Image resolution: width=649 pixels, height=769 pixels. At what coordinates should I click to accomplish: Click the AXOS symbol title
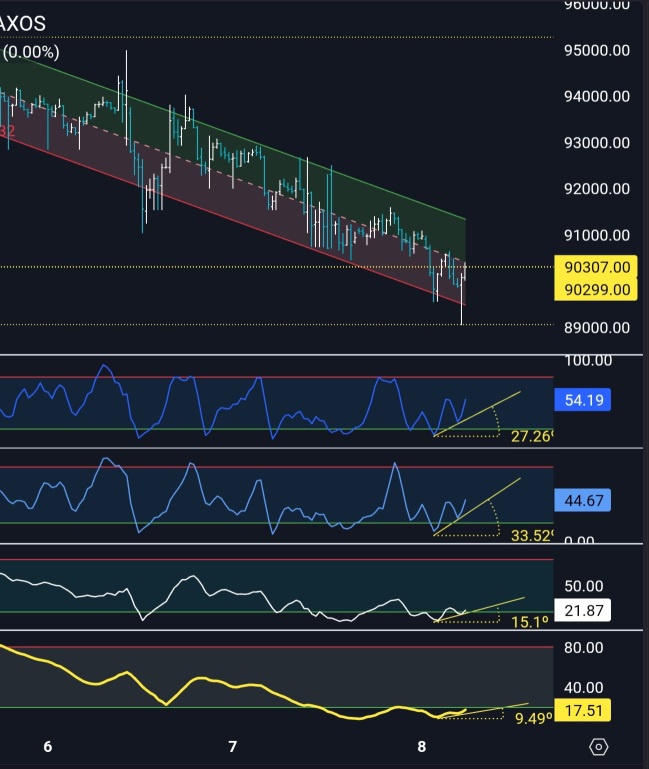pos(22,24)
